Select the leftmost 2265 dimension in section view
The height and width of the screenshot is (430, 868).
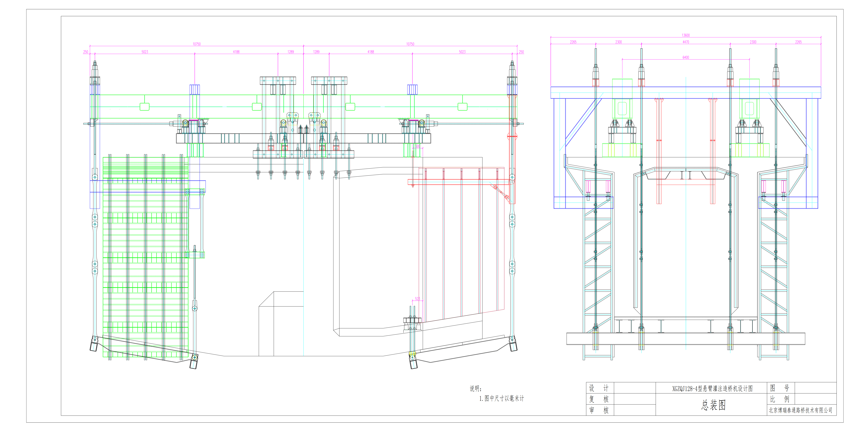click(x=573, y=42)
